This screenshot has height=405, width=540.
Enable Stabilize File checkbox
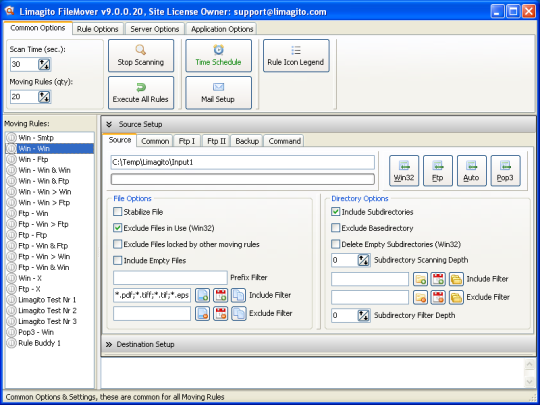coord(117,212)
